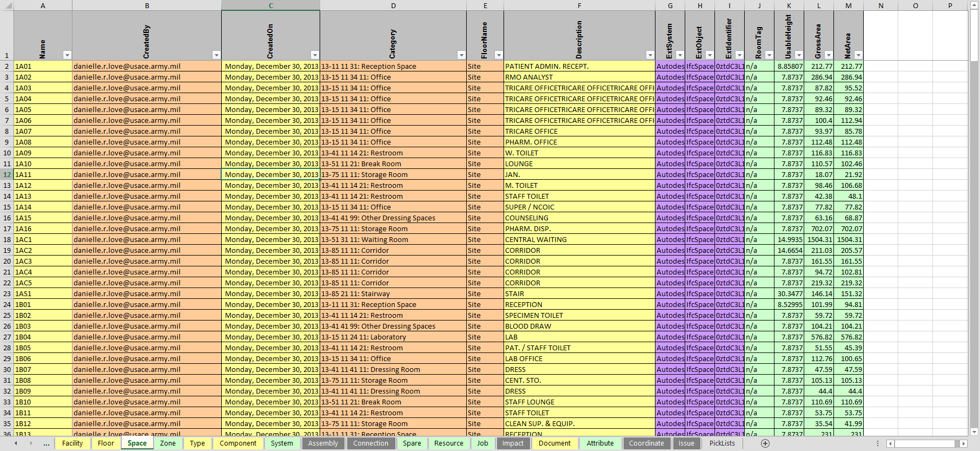Click the vertical scrollbar up arrow
This screenshot has height=451, width=980.
pos(974,5)
